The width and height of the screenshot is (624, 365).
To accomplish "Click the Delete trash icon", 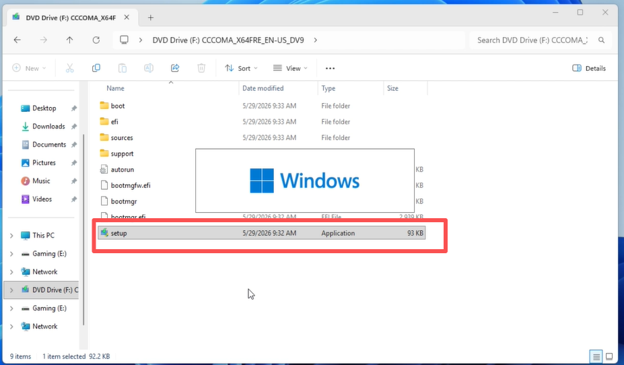I will pos(201,68).
